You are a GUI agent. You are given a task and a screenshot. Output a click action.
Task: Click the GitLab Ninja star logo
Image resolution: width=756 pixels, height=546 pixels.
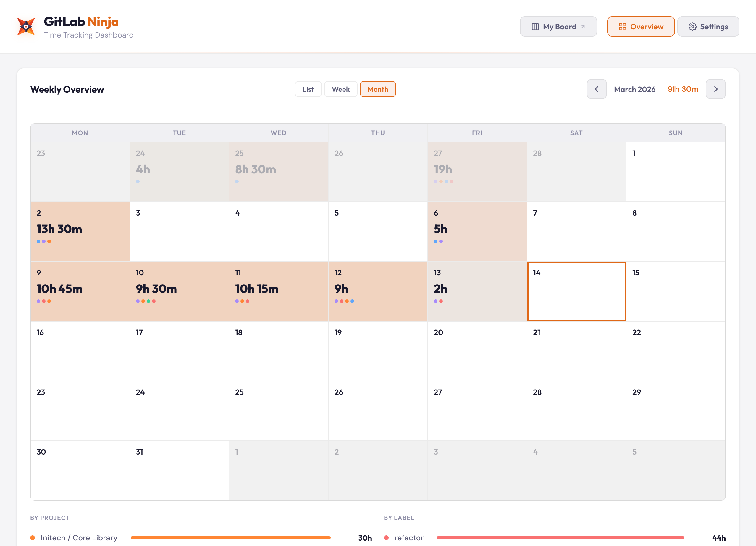(x=26, y=27)
